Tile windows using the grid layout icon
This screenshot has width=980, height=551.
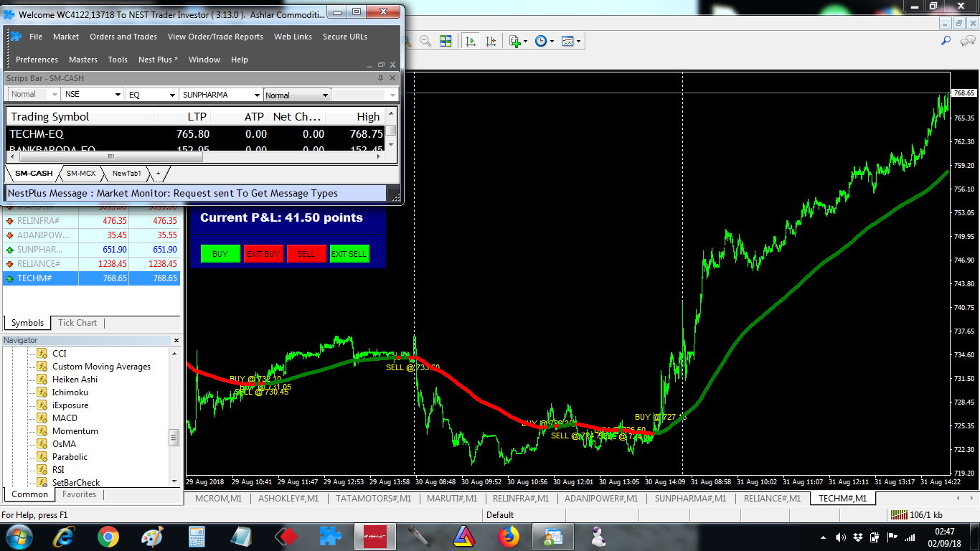pyautogui.click(x=446, y=41)
